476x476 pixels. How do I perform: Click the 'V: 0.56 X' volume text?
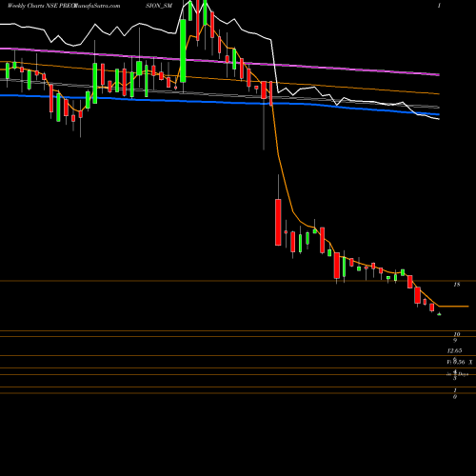click(x=460, y=362)
